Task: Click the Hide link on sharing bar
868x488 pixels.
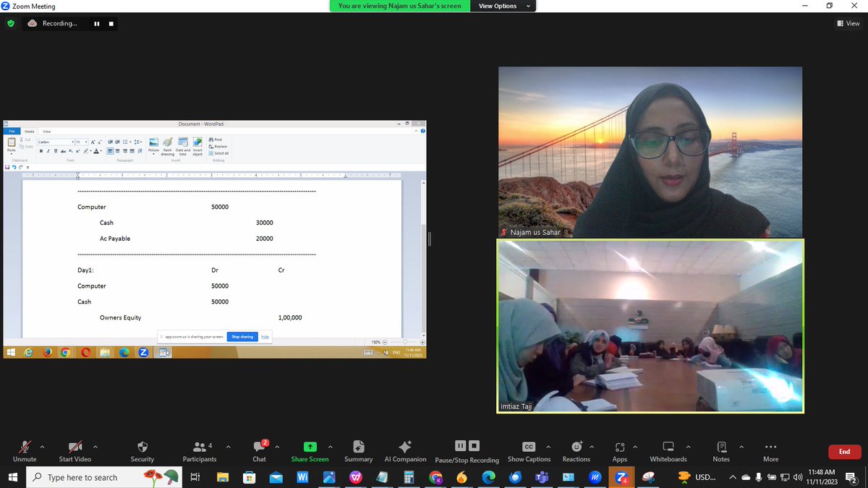Action: click(265, 336)
